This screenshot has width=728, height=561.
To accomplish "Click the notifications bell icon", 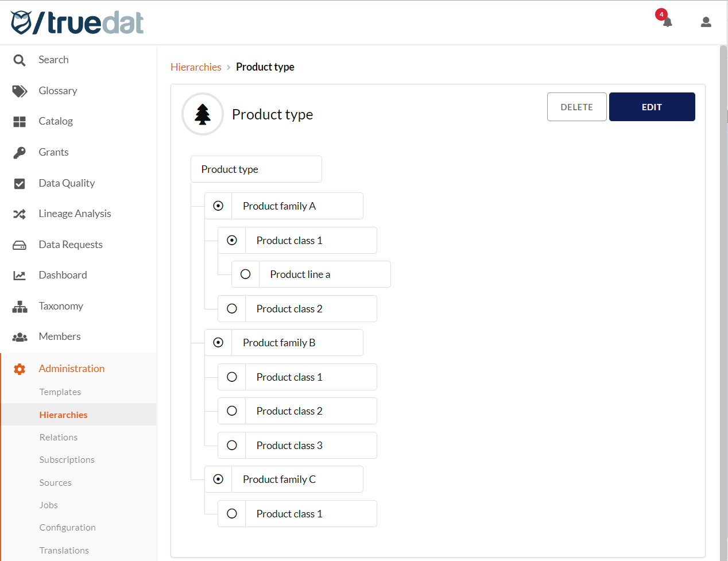I will (x=667, y=22).
